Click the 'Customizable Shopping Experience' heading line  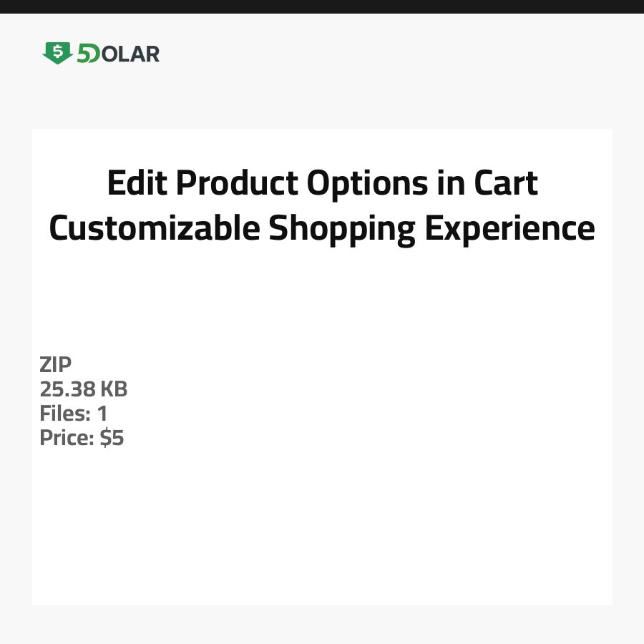[322, 229]
